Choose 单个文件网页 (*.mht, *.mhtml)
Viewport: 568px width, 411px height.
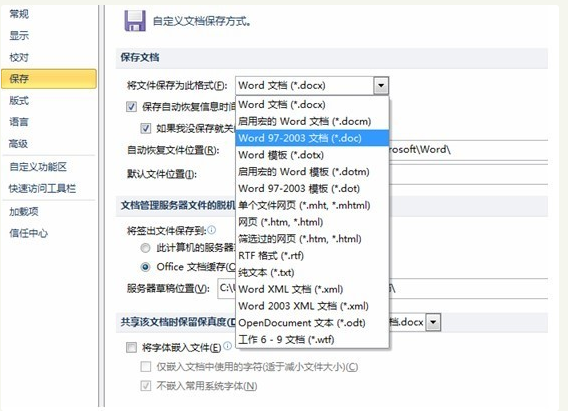pos(312,205)
